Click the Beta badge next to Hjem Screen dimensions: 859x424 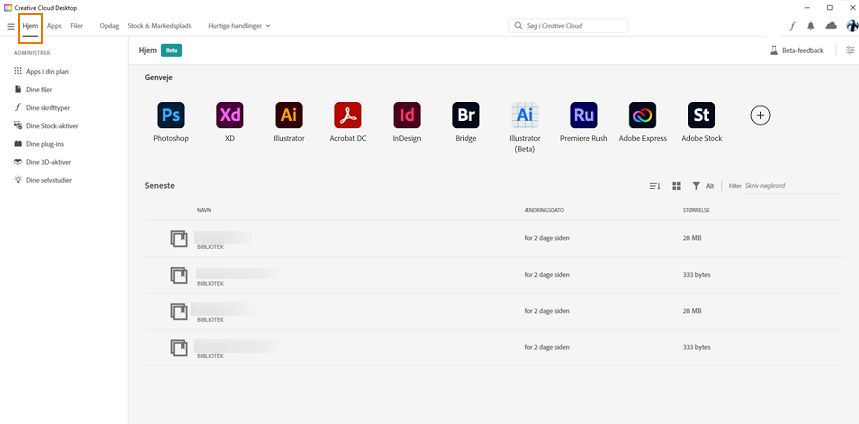tap(171, 50)
